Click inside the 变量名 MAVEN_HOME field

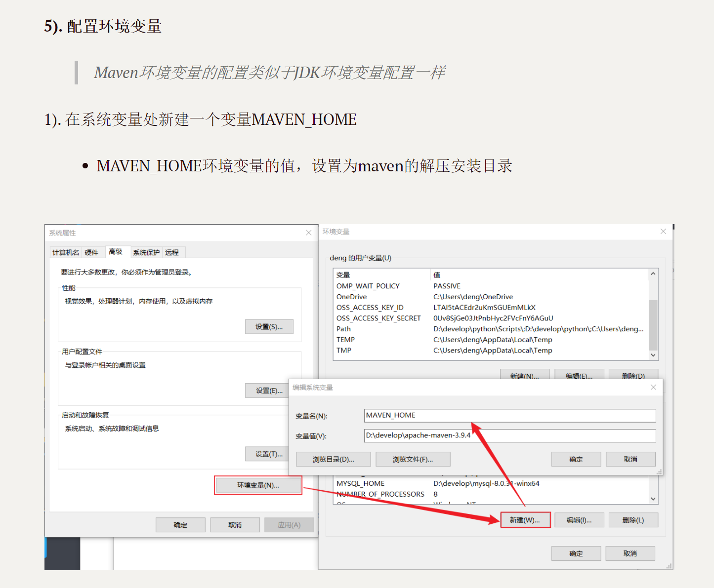click(x=509, y=415)
